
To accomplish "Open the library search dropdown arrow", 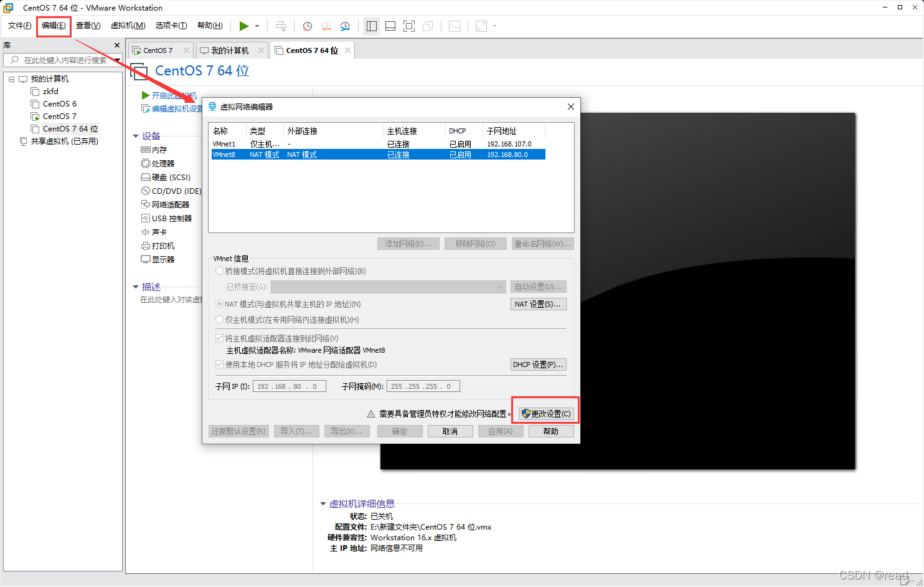I will (x=117, y=60).
